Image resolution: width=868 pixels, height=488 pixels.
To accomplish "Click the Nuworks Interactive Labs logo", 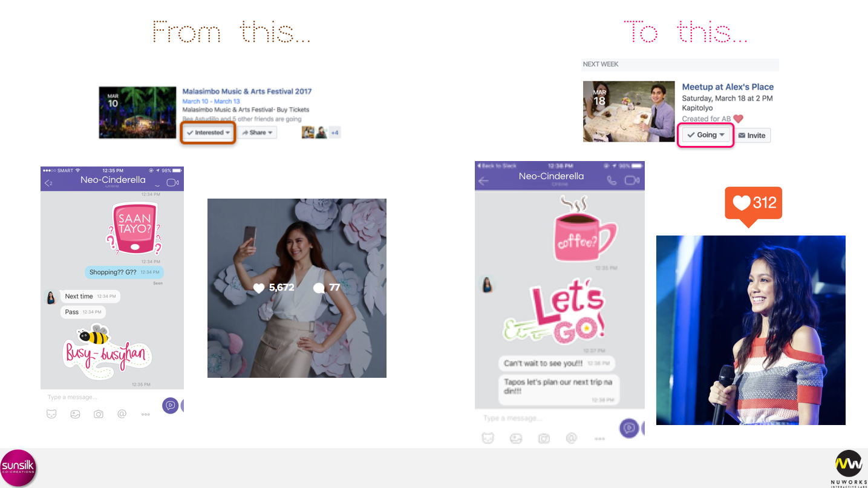I will [x=849, y=469].
